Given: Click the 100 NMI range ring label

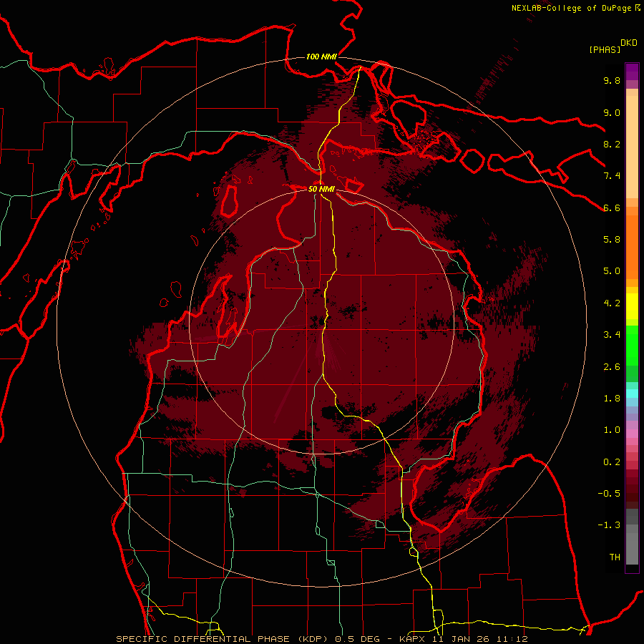Looking at the screenshot, I should click(321, 57).
